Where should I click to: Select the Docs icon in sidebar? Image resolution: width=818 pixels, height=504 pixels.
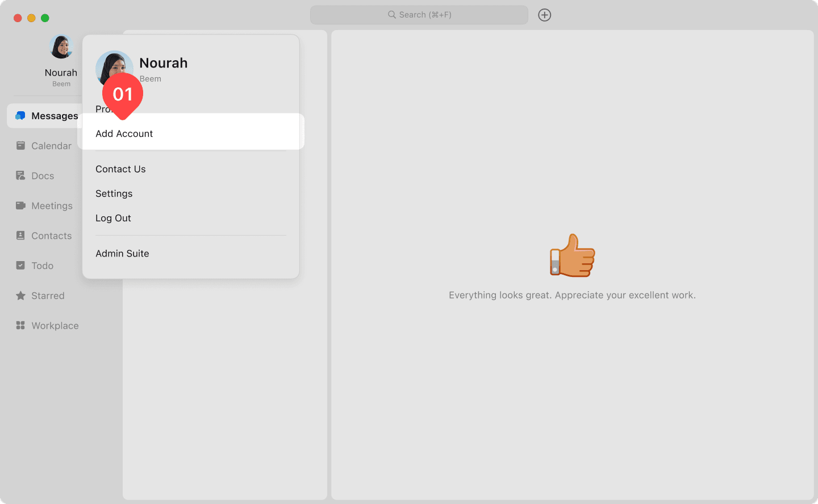tap(20, 176)
